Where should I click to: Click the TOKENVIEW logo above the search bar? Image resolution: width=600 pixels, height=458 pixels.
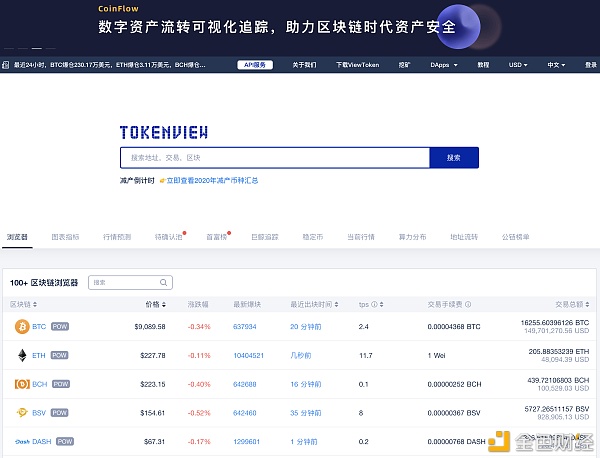coord(164,132)
